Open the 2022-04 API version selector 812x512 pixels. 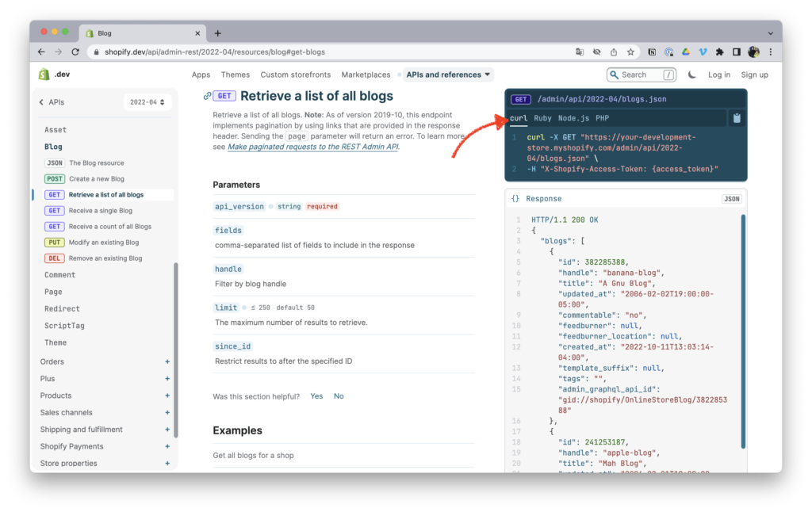tap(147, 102)
